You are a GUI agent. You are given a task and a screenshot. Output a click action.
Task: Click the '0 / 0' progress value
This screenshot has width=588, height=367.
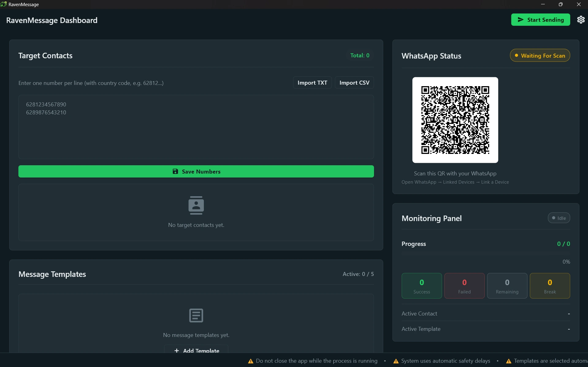pos(563,244)
